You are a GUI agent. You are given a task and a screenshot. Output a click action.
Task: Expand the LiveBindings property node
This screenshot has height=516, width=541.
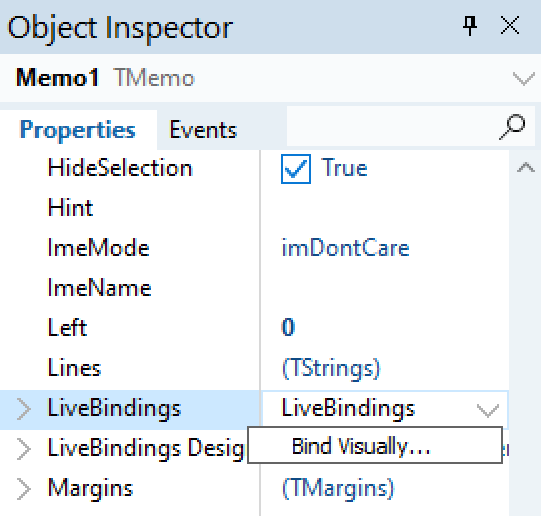coord(23,409)
